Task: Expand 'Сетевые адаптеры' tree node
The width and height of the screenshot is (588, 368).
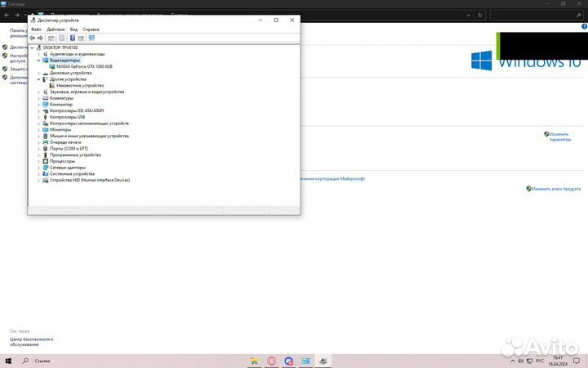Action: (x=38, y=168)
